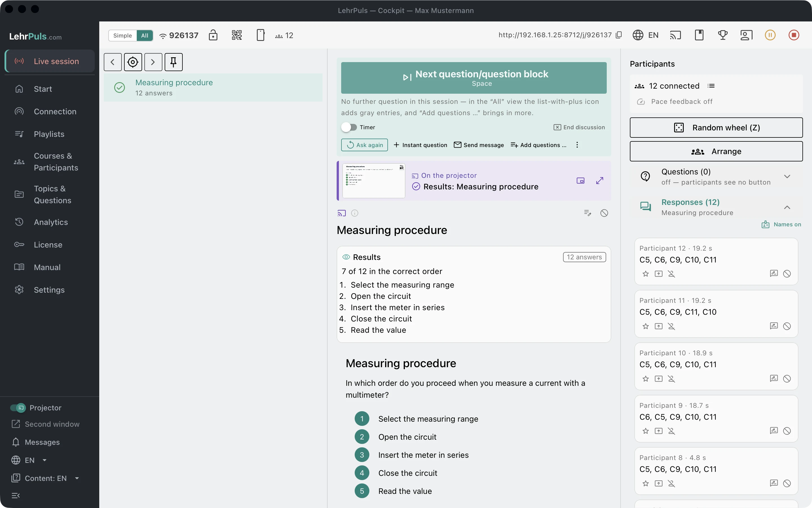The image size is (812, 508).
Task: Click the picture-in-picture projector icon
Action: [581, 181]
